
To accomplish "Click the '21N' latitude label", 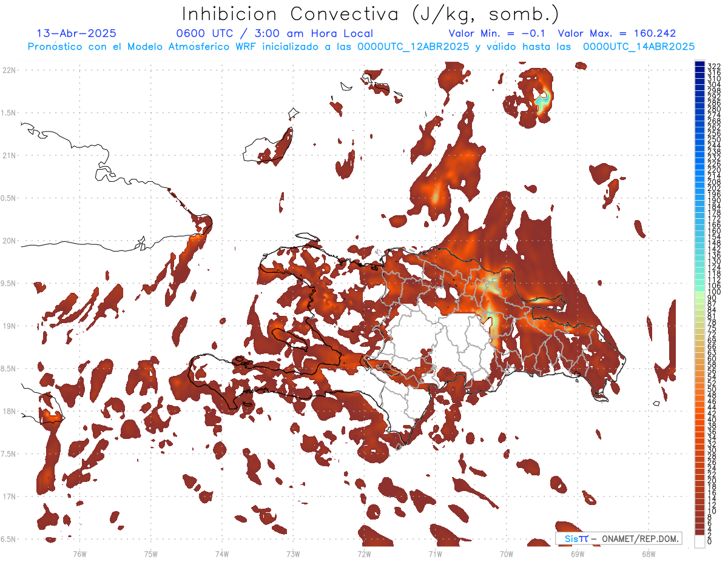I will (x=9, y=155).
